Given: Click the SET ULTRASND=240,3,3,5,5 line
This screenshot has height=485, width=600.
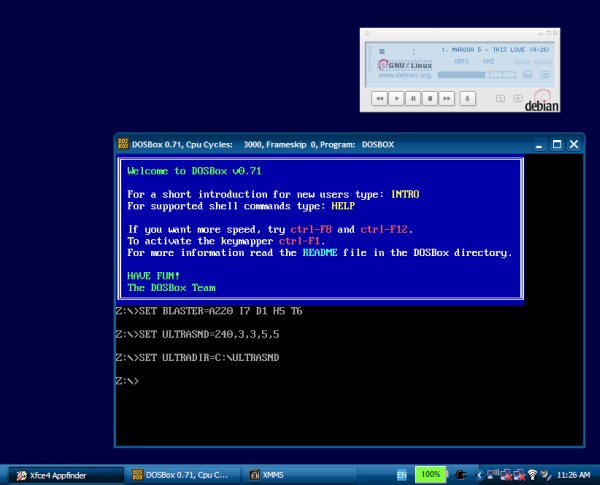Looking at the screenshot, I should tap(197, 334).
